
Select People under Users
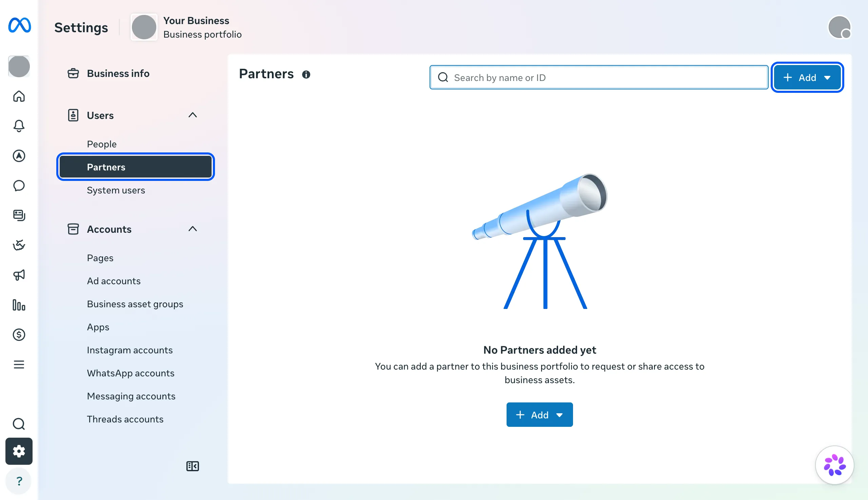(102, 144)
